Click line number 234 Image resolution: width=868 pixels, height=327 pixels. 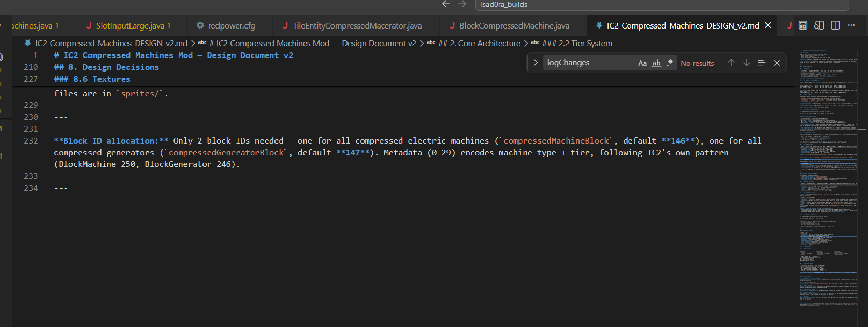[31, 188]
